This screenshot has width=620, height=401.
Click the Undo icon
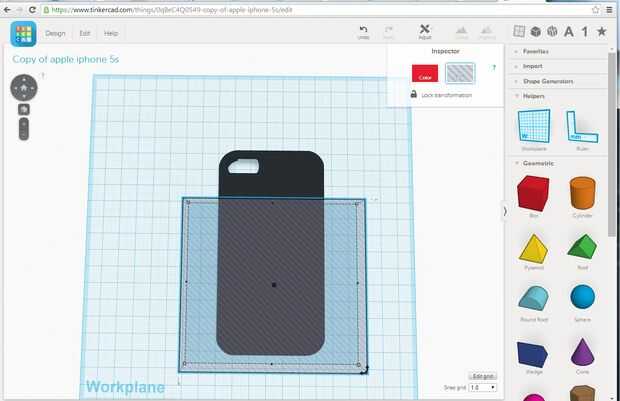[x=363, y=32]
